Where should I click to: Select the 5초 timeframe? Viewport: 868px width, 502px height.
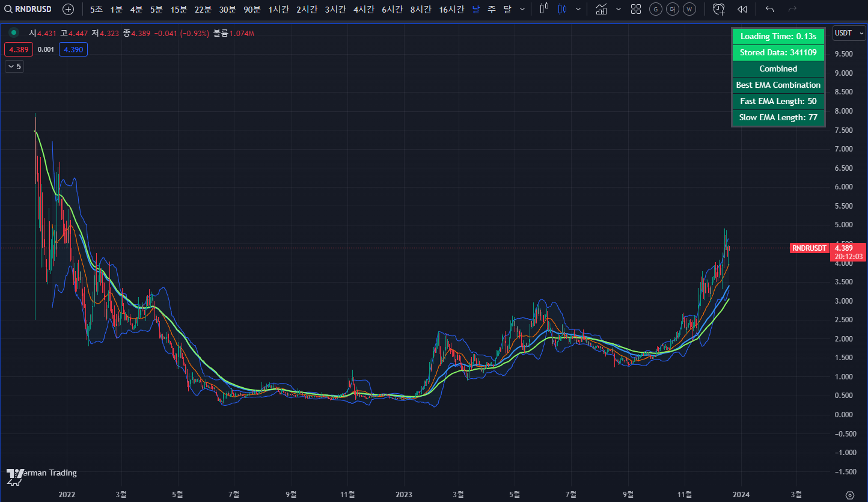pyautogui.click(x=96, y=9)
